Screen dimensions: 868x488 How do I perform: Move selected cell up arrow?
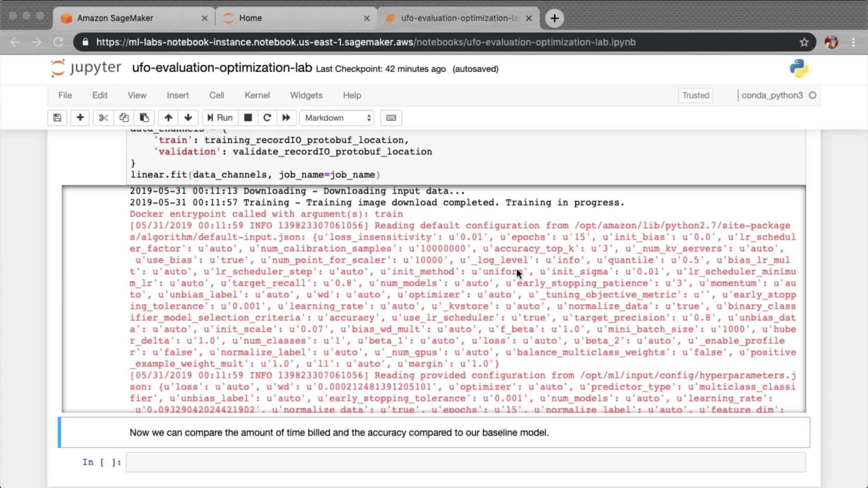(x=168, y=118)
